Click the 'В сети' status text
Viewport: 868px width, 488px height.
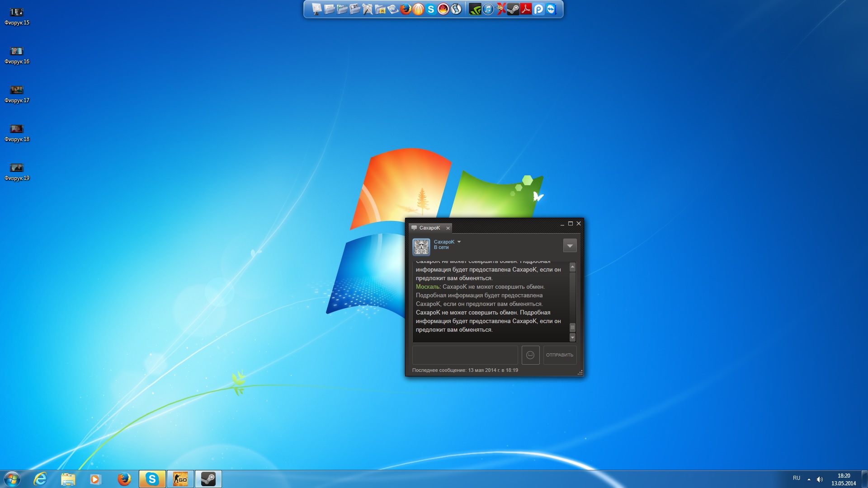tap(441, 248)
